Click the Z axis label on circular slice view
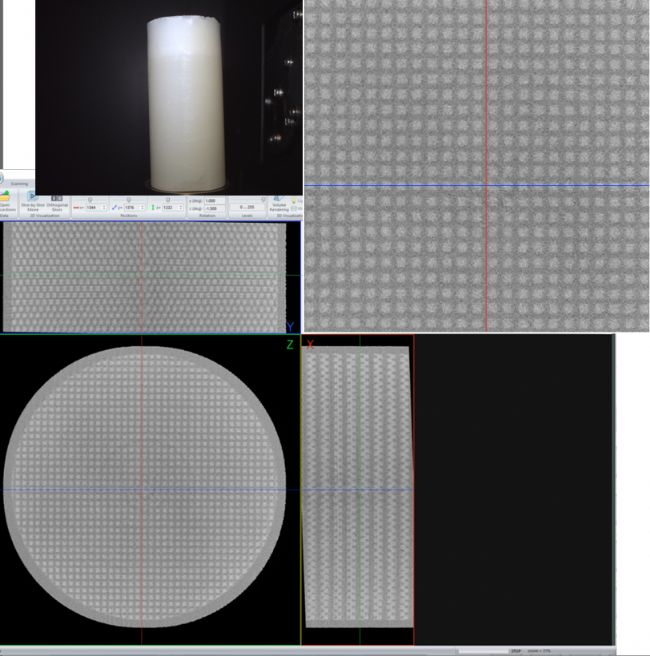The image size is (650, 656). 290,344
